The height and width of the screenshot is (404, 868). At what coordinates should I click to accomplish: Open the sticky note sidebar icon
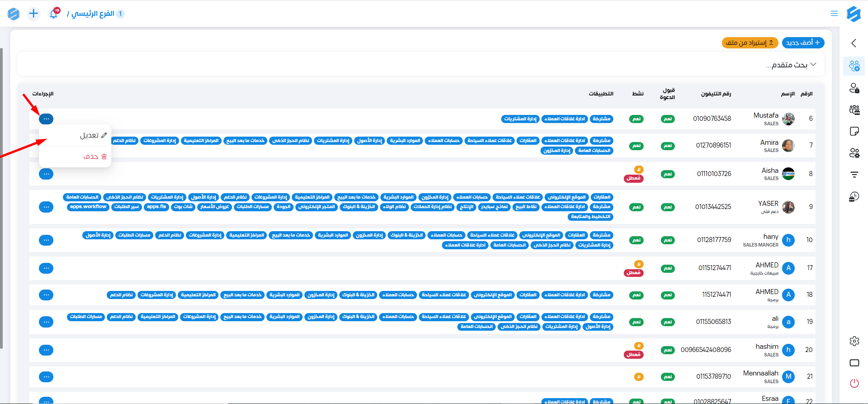[854, 131]
